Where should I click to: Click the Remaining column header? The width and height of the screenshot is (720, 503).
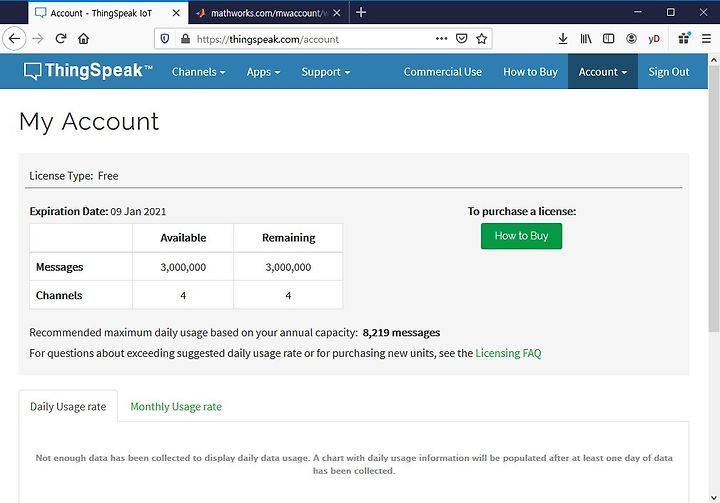click(x=288, y=238)
